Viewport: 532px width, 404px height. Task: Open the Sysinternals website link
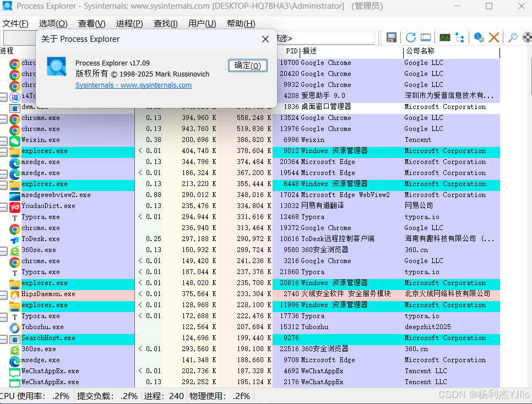tap(133, 85)
